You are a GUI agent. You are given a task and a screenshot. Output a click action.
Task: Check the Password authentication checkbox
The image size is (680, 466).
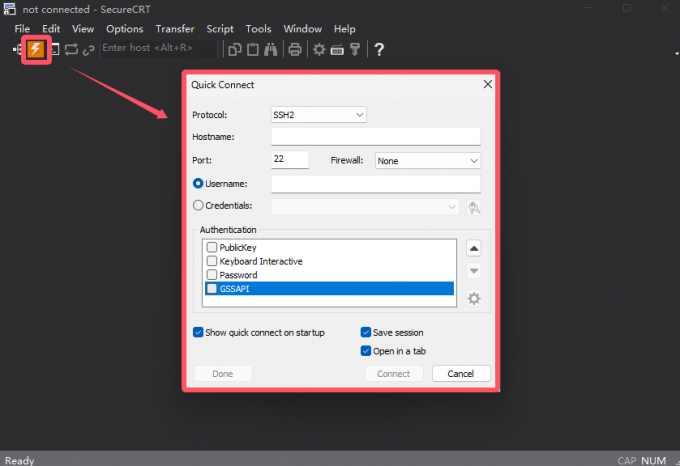coord(212,275)
